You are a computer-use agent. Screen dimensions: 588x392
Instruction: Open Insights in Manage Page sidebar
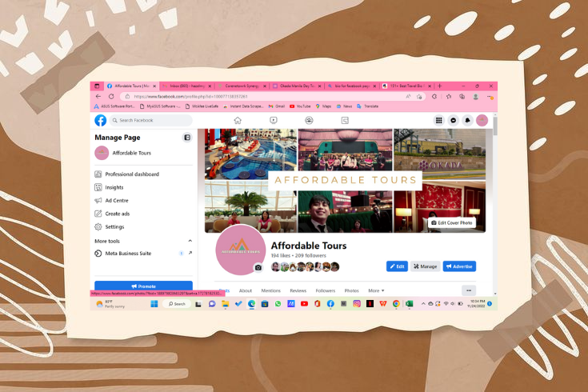(x=144, y=187)
